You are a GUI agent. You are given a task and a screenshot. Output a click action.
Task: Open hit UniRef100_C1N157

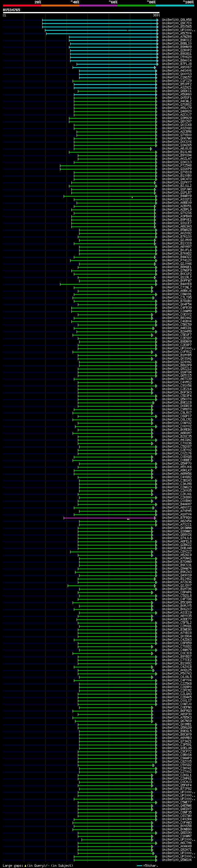[177, 78]
